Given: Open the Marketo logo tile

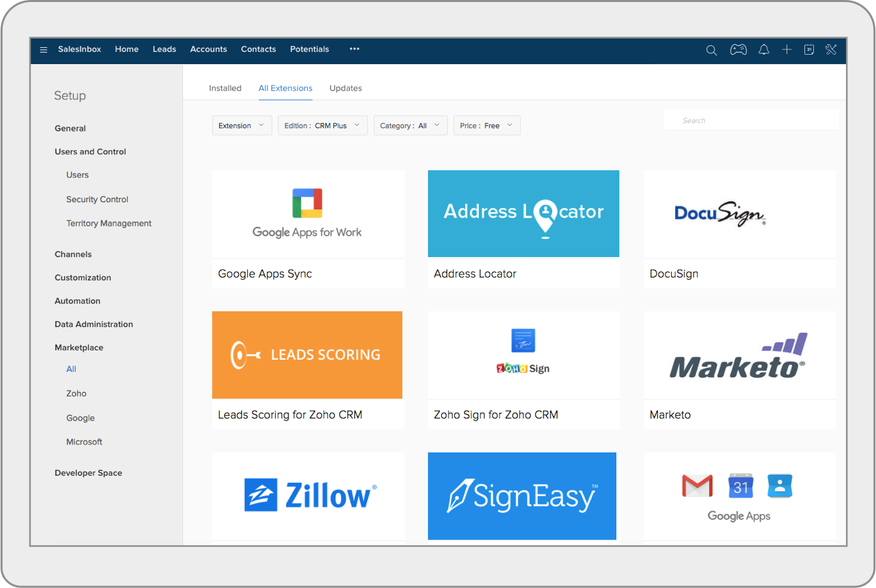Looking at the screenshot, I should pos(740,355).
